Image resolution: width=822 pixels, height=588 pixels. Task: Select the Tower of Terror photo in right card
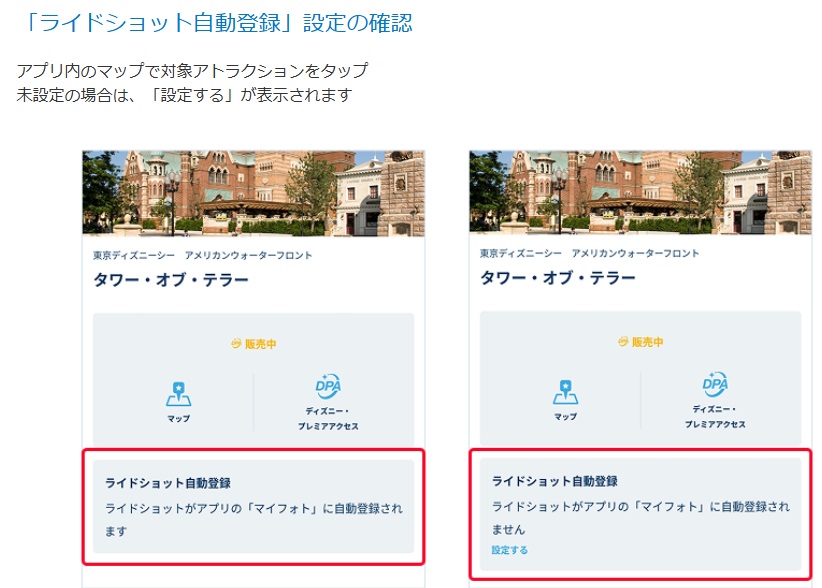(640, 192)
